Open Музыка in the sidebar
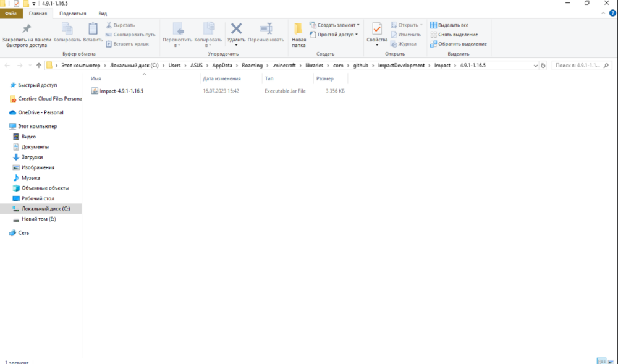The width and height of the screenshot is (618, 364). [31, 177]
